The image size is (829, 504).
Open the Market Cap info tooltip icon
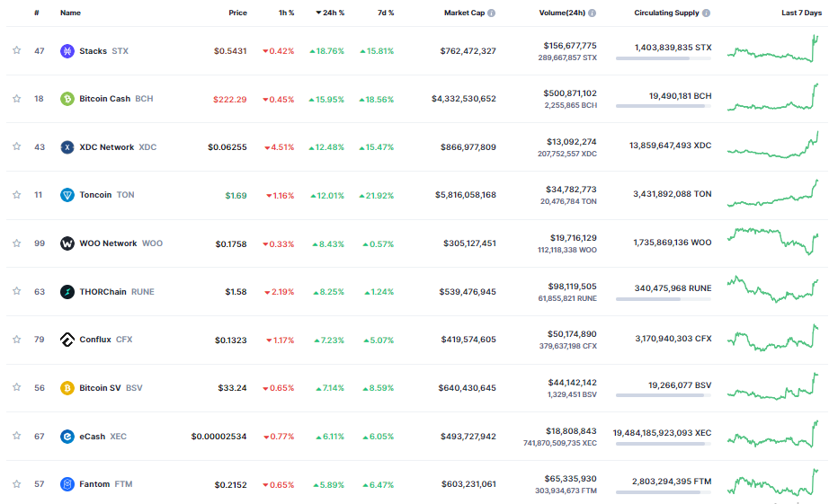[x=491, y=13]
